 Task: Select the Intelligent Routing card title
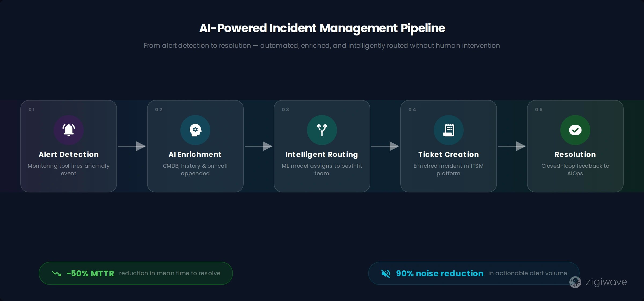[322, 155]
